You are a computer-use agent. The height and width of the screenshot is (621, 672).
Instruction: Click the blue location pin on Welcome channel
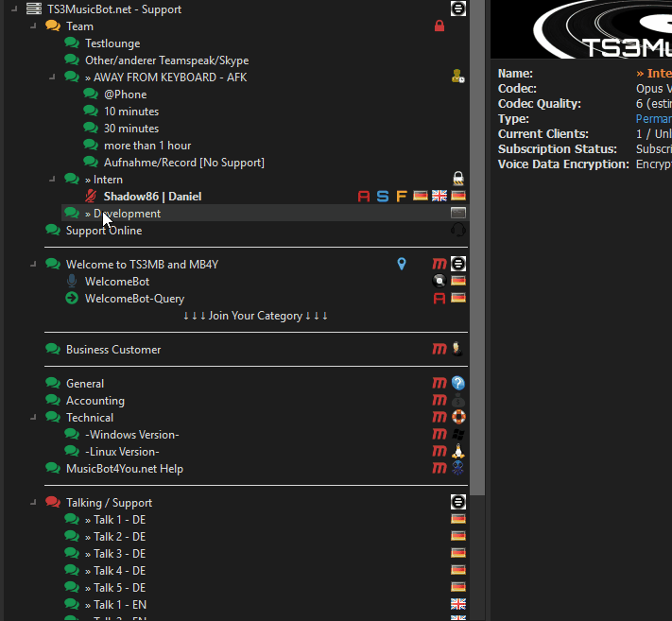point(402,264)
